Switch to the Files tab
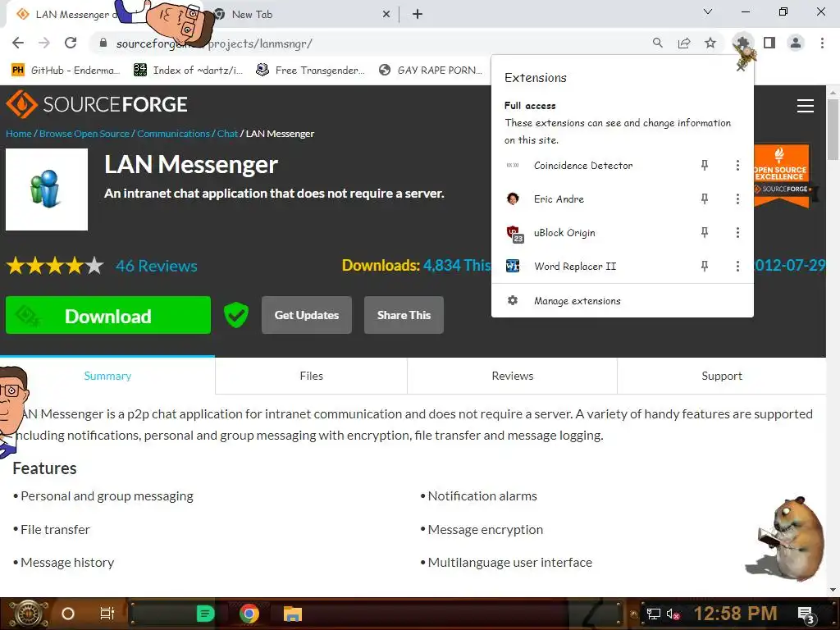Viewport: 840px width, 630px height. (311, 376)
